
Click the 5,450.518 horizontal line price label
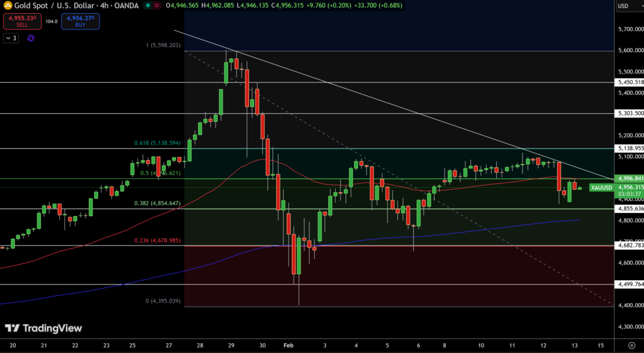[x=630, y=82]
